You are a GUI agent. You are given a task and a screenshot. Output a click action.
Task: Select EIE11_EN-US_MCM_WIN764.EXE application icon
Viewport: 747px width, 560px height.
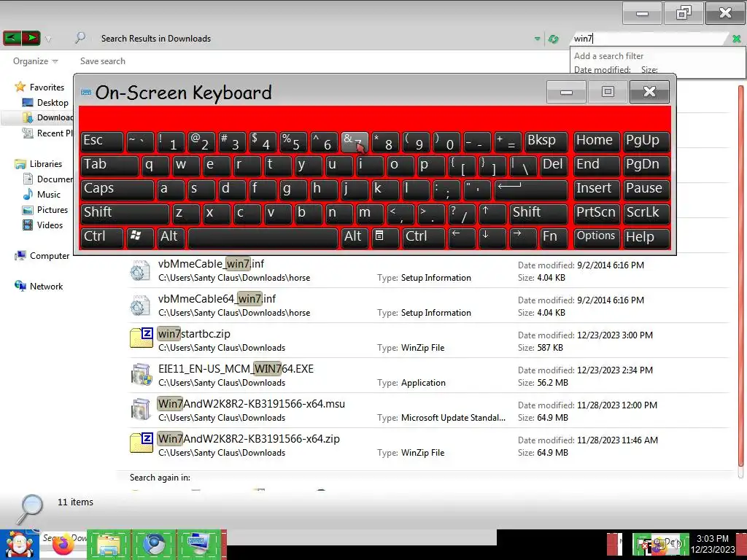pyautogui.click(x=141, y=374)
